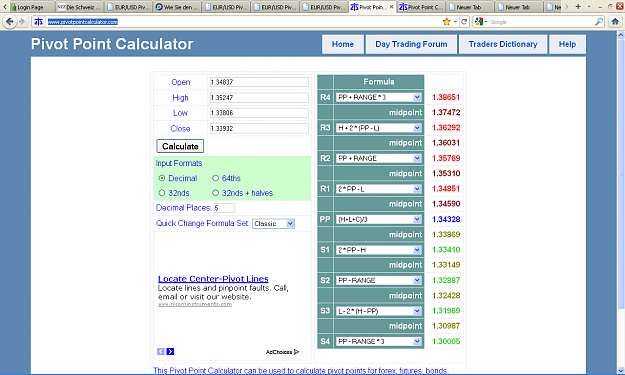
Task: Click the Close price input field
Action: [259, 128]
